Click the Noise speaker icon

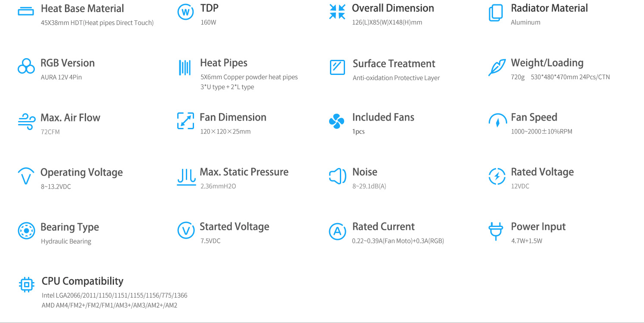coord(338,176)
